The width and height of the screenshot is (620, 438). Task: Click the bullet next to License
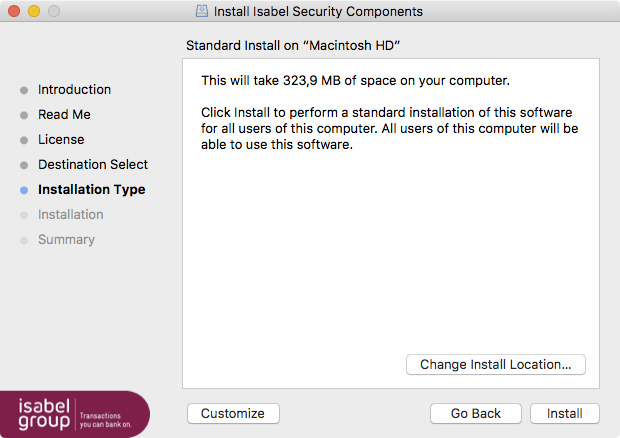point(24,140)
